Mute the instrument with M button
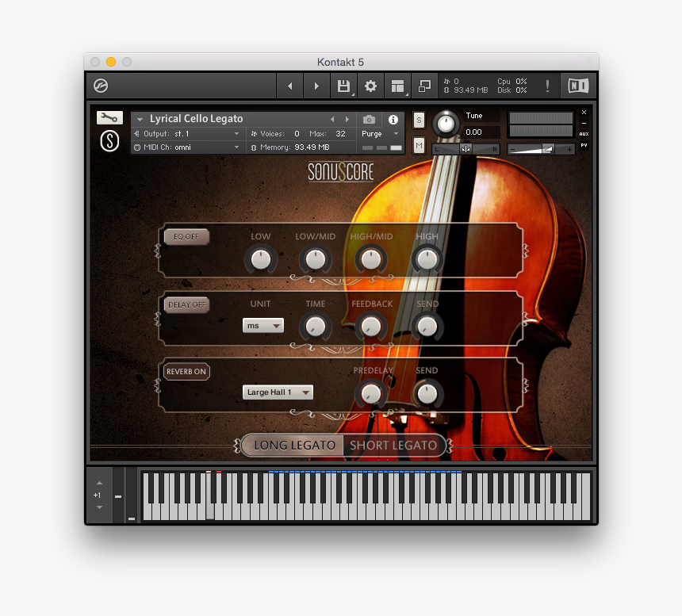This screenshot has height=616, width=682. coord(419,146)
